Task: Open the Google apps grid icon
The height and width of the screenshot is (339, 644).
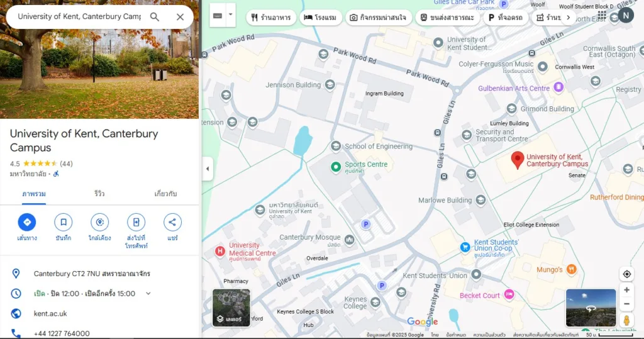Action: (x=602, y=16)
